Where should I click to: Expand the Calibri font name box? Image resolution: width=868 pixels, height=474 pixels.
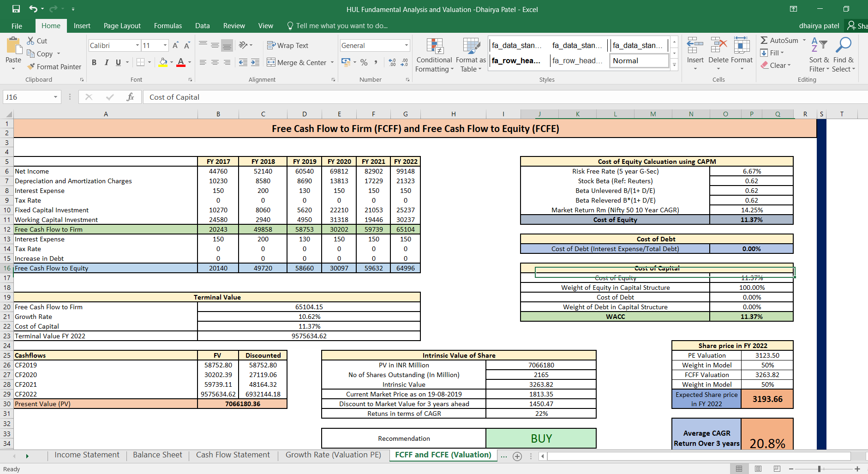tap(138, 45)
